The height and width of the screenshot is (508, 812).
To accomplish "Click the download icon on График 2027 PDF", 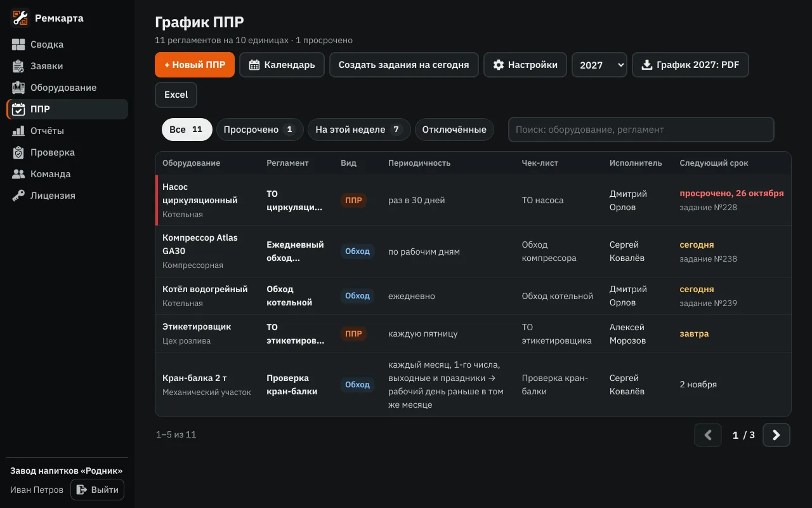I will (x=647, y=65).
